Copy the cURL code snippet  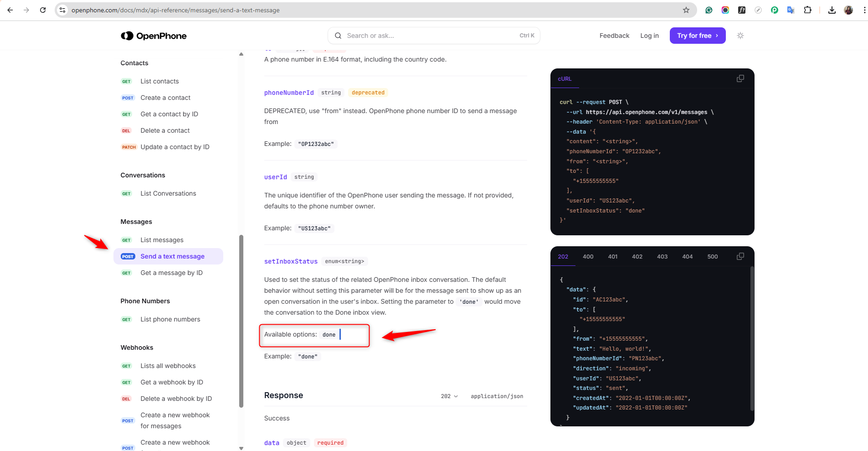tap(740, 78)
